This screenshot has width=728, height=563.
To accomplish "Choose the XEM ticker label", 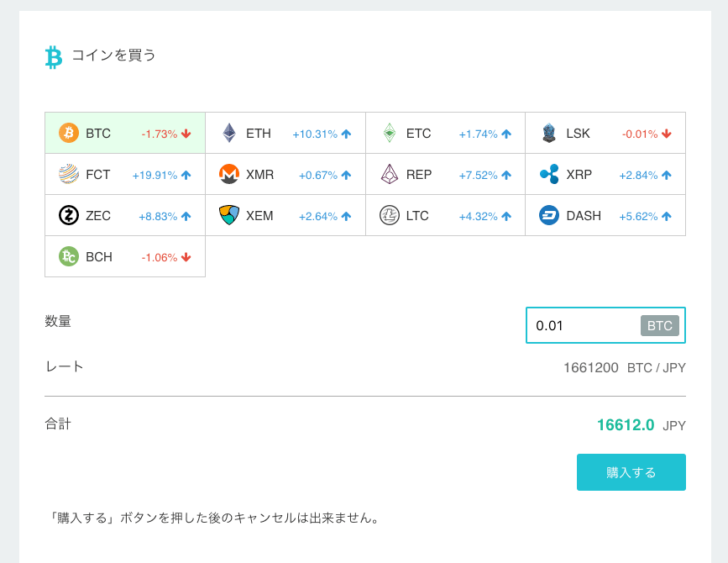I will click(x=259, y=216).
